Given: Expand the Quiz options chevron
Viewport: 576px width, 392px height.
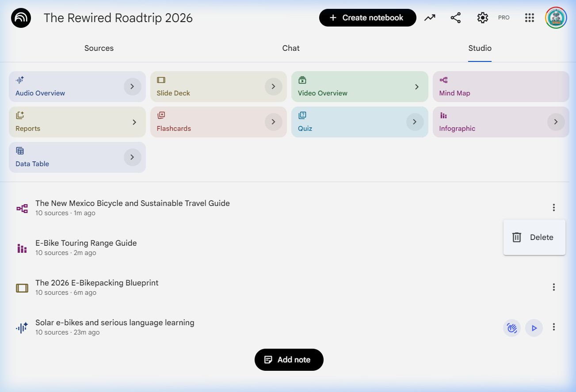Looking at the screenshot, I should click(x=415, y=122).
